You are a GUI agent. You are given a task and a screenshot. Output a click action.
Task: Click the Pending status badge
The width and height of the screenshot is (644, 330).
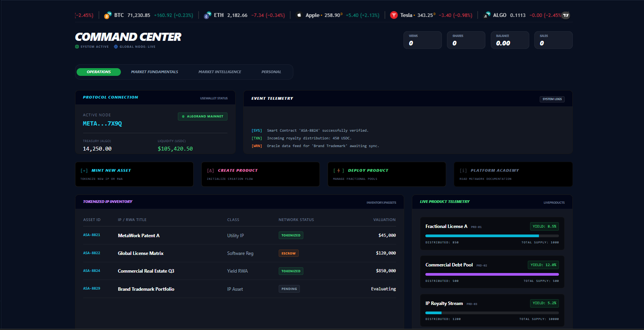[289, 289]
